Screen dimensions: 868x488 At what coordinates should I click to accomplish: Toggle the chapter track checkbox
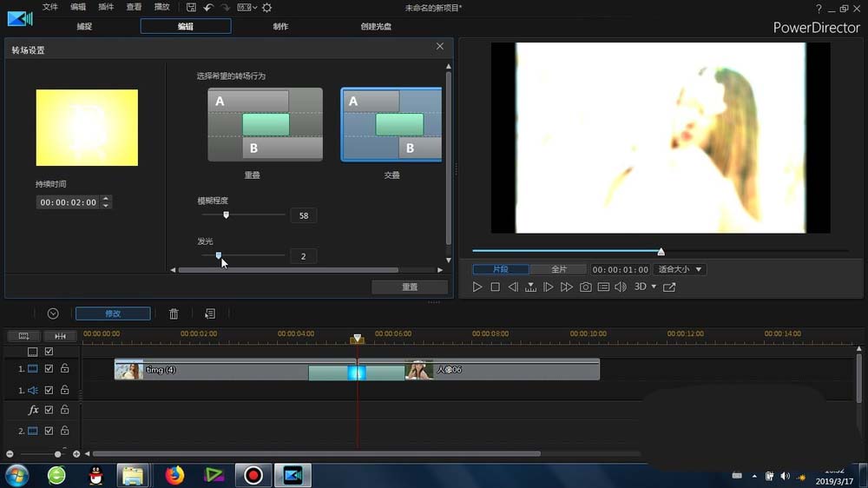(x=49, y=351)
